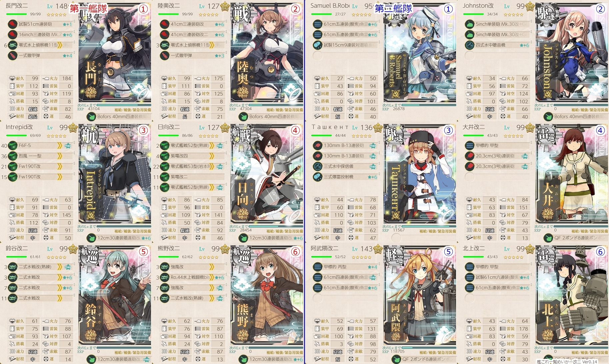
Task: Select the Bofors 40mm icon on Mutsu's card
Action: click(243, 117)
